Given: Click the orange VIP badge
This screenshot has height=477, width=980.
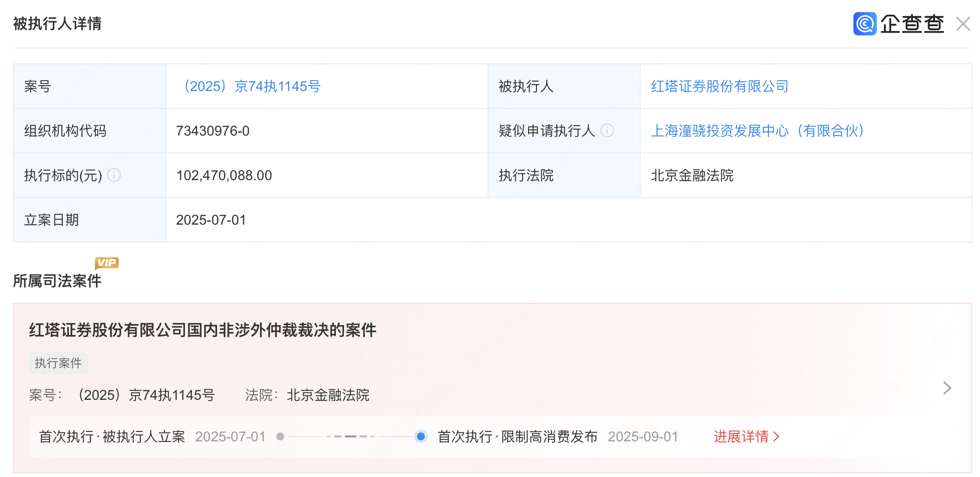Looking at the screenshot, I should click(107, 263).
